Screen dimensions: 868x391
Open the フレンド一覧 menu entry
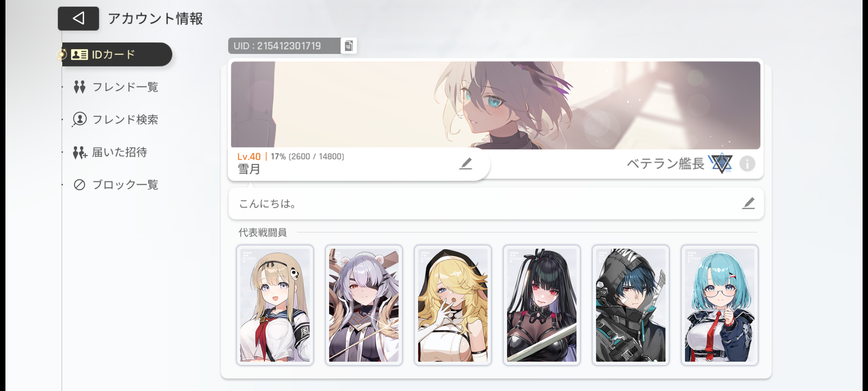(116, 87)
